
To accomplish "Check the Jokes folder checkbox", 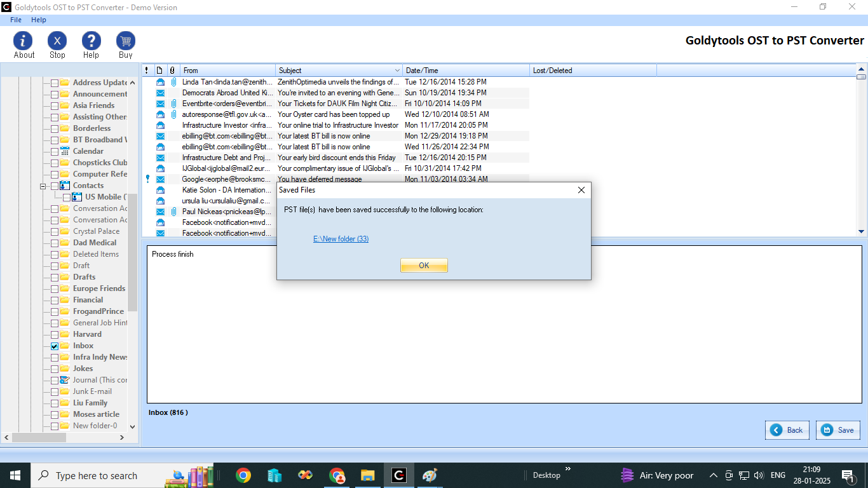I will pyautogui.click(x=55, y=369).
